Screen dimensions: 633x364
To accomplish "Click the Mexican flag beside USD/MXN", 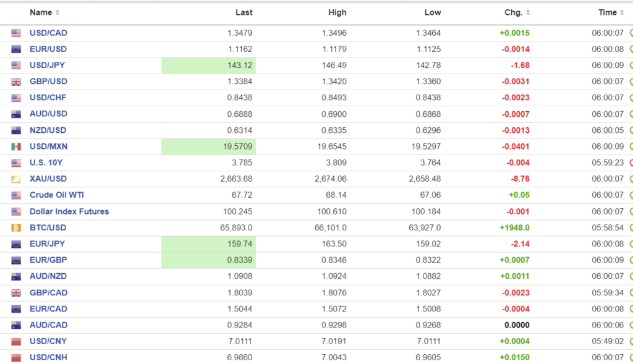I will click(16, 146).
